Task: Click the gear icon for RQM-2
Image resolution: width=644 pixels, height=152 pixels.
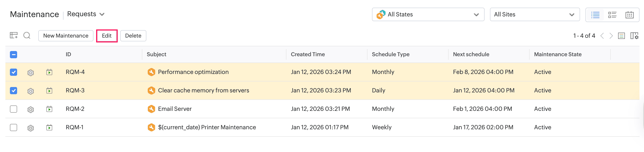Action: 30,109
